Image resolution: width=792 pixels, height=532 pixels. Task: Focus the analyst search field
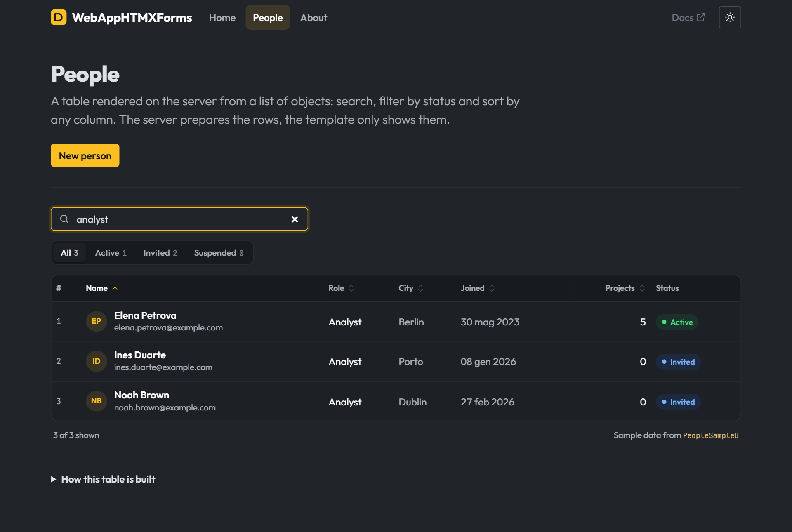[x=179, y=219]
